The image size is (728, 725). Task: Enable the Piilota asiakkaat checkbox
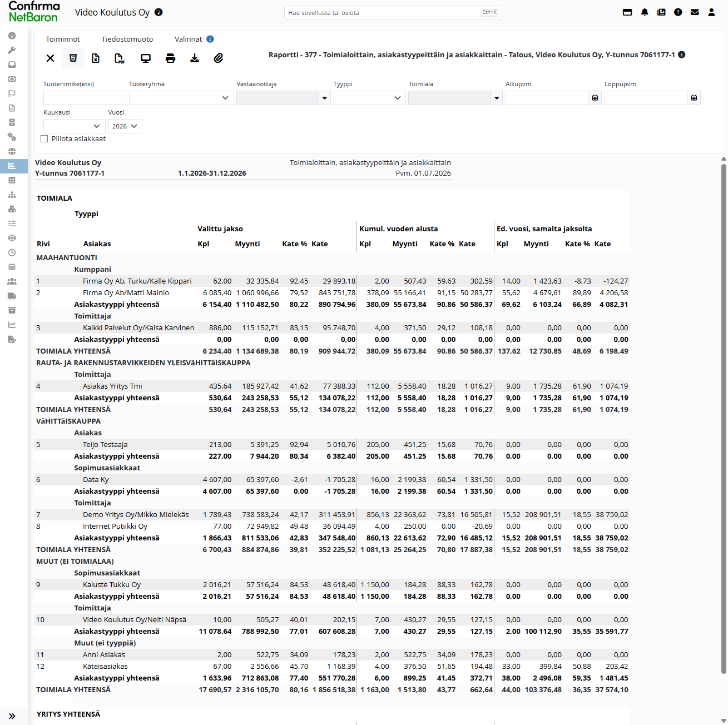pyautogui.click(x=44, y=139)
